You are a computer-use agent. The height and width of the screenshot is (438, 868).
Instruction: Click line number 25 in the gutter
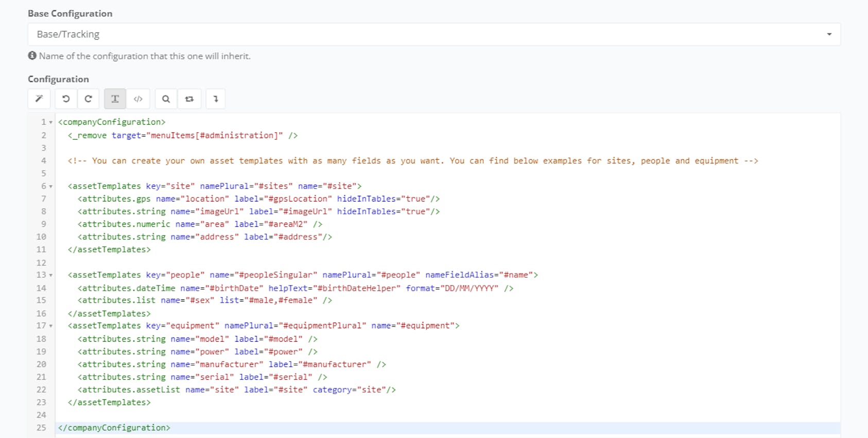click(41, 428)
